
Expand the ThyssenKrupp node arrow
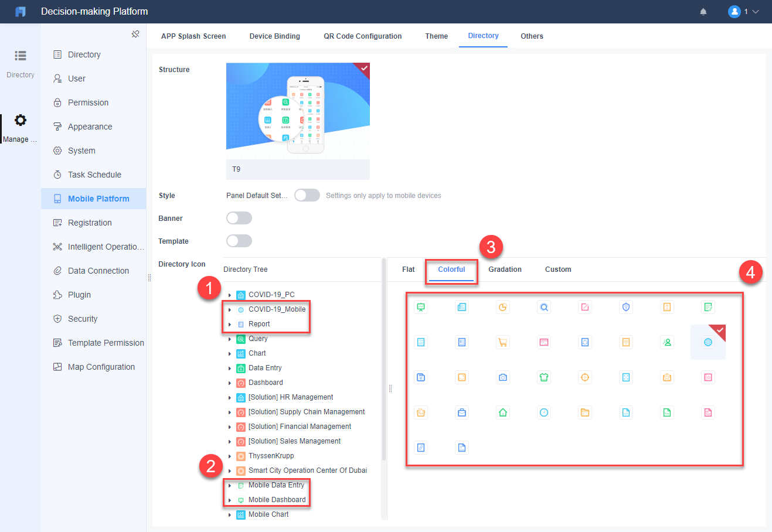pos(230,456)
